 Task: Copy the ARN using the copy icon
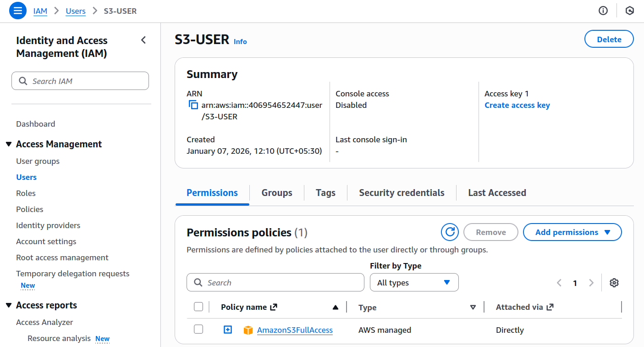[193, 105]
